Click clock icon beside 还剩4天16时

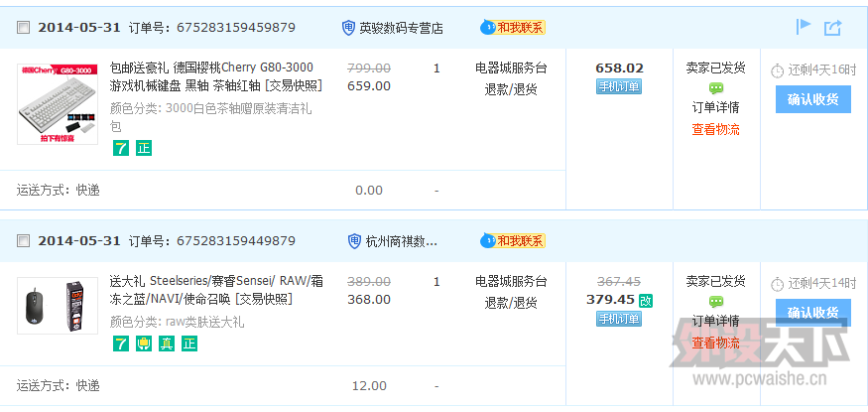click(778, 70)
